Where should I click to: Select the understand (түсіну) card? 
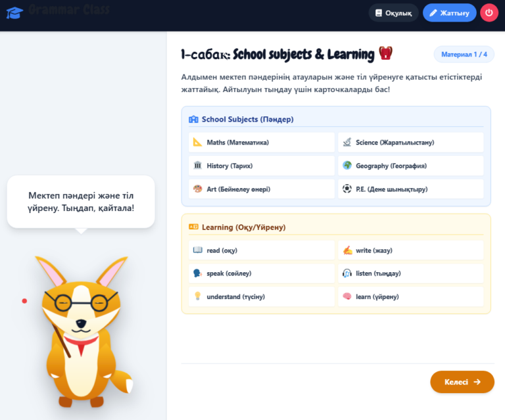(262, 296)
